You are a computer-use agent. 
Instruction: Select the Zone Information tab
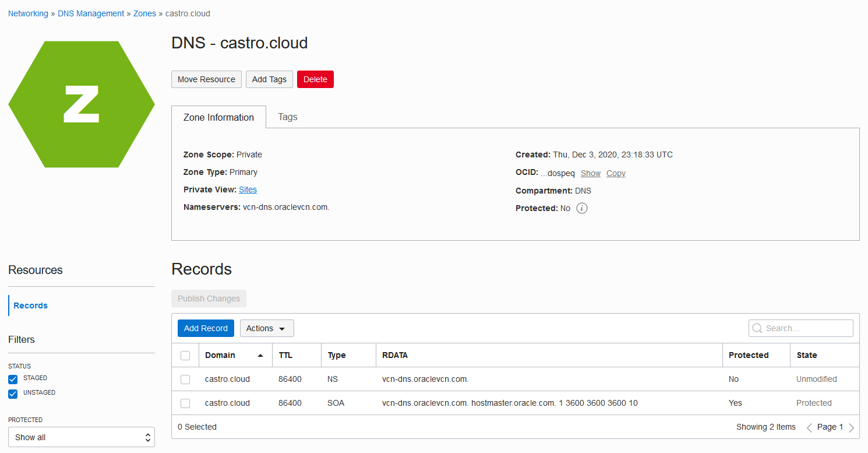click(218, 117)
